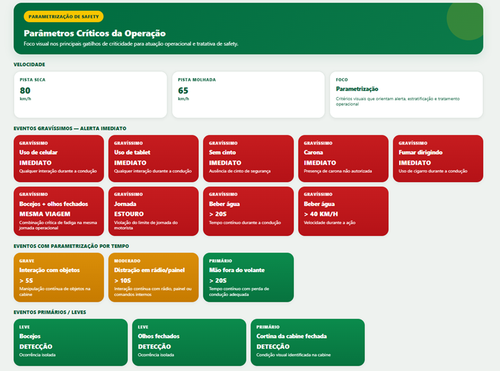Open the 'Pista Molhada' 65 km/h card
Image resolution: width=500 pixels, height=371 pixels.
[248, 95]
